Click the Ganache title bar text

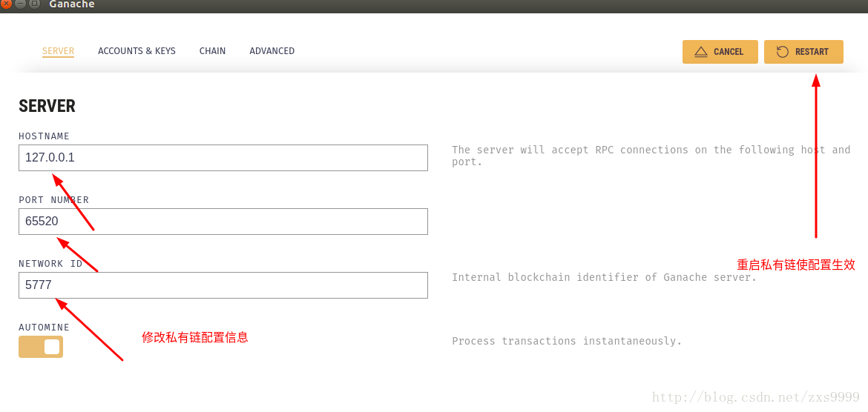[71, 4]
